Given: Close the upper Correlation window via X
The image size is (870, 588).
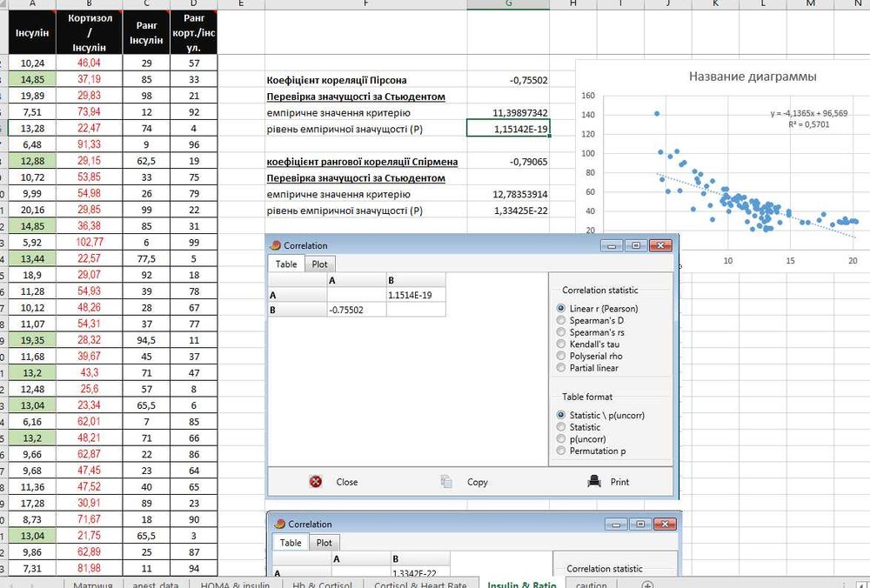Looking at the screenshot, I should pos(660,245).
